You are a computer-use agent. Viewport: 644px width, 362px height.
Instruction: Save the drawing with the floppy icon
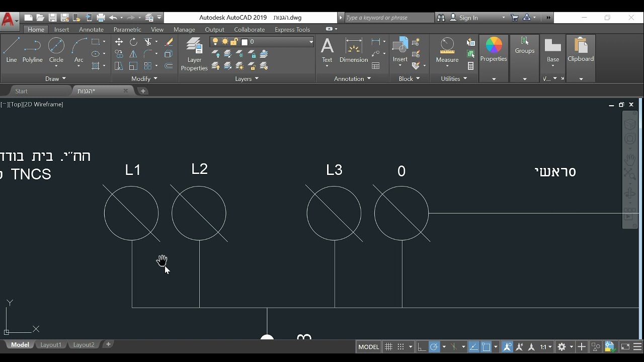pyautogui.click(x=53, y=18)
